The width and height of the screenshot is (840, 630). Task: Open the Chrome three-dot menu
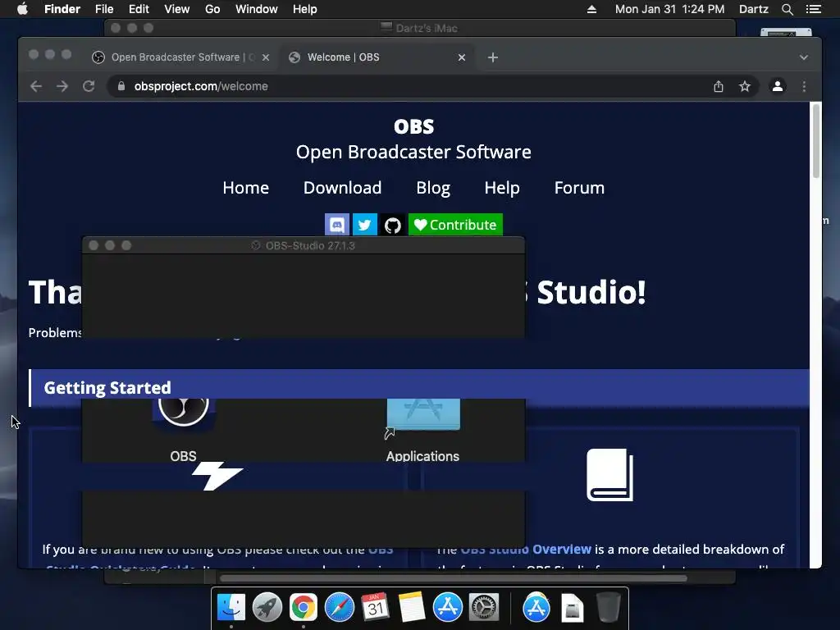pyautogui.click(x=804, y=86)
